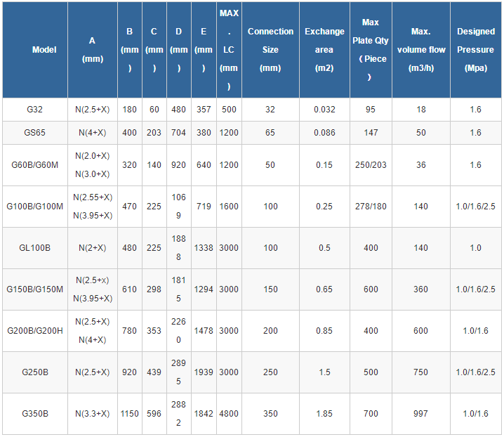This screenshot has width=504, height=437.
Task: Select model cell 'GS65'
Action: tap(34, 133)
